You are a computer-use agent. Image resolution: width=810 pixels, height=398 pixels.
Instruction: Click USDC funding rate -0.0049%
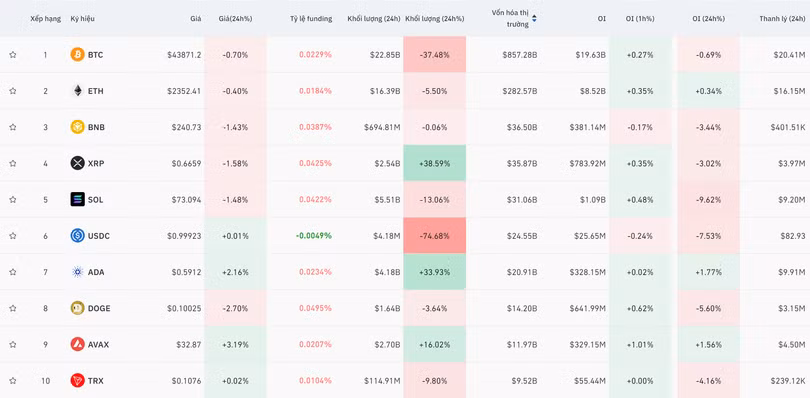(314, 235)
